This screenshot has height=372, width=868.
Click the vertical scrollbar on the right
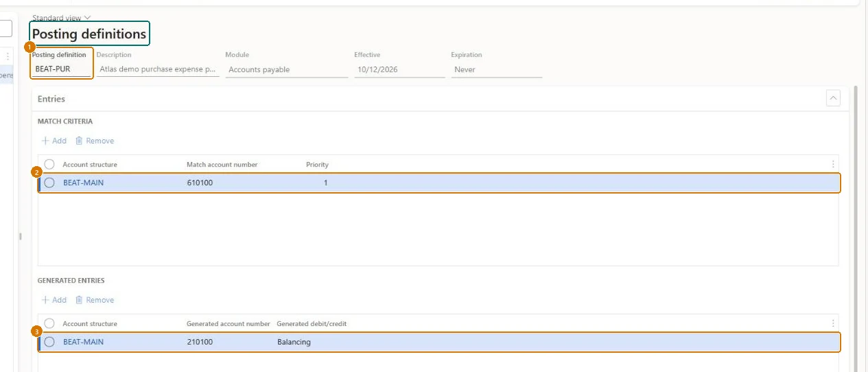click(x=855, y=229)
